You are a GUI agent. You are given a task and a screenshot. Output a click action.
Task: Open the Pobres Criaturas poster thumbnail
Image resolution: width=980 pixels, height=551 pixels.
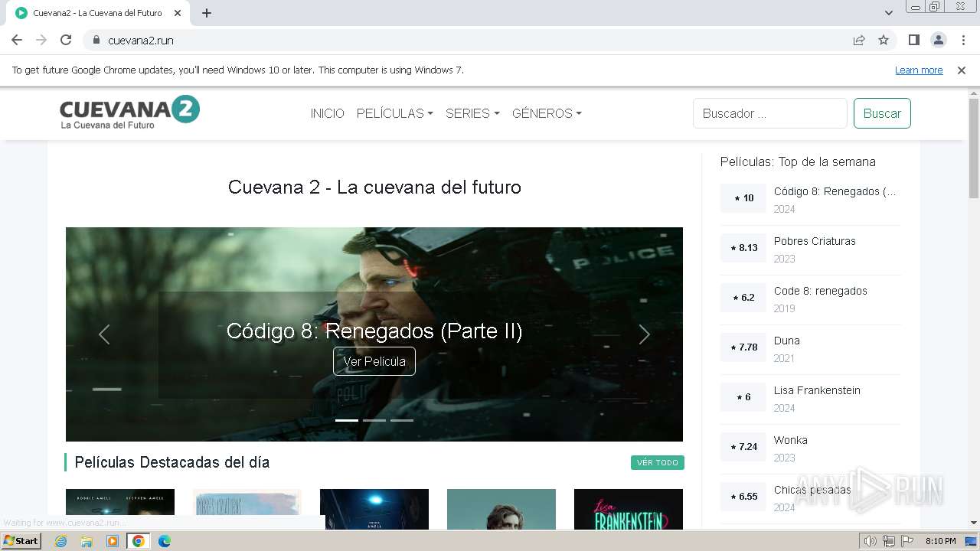247,509
